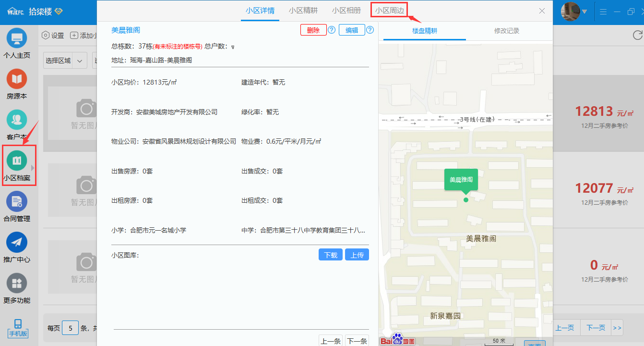Open 房源本 sidebar icon
Screen dimensions: 644x346
pos(17,79)
